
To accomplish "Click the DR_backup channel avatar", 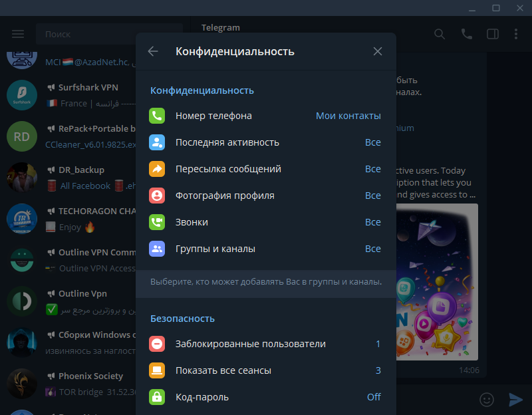I will point(22,178).
